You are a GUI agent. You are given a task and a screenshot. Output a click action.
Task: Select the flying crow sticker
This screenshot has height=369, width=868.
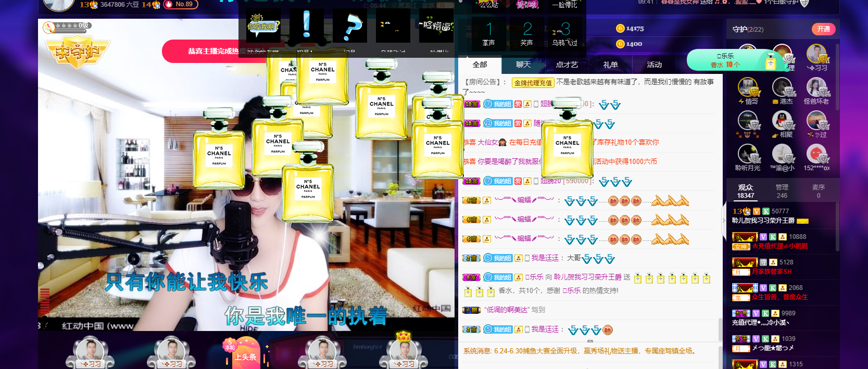(393, 26)
